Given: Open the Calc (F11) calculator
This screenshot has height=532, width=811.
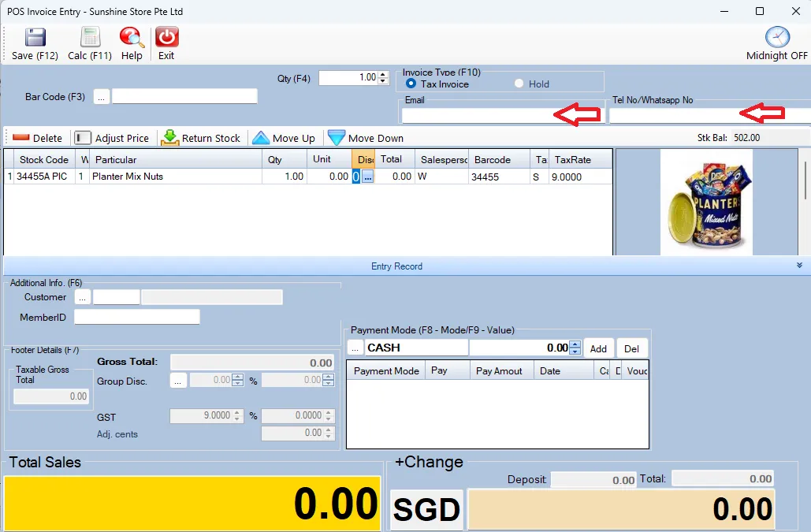Looking at the screenshot, I should pos(90,38).
